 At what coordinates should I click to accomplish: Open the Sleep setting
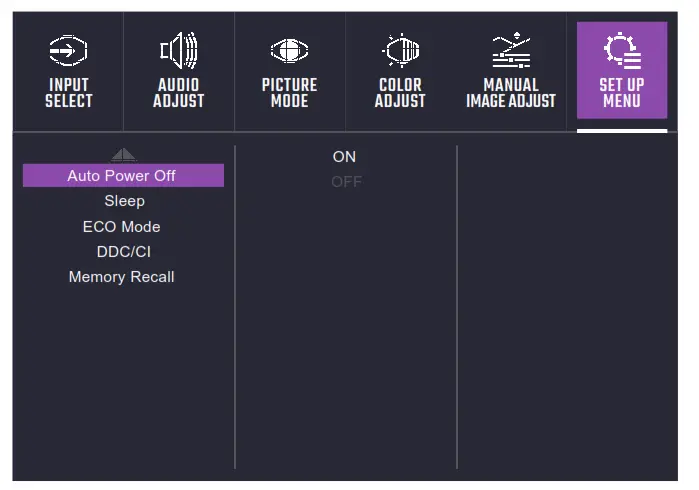click(124, 201)
